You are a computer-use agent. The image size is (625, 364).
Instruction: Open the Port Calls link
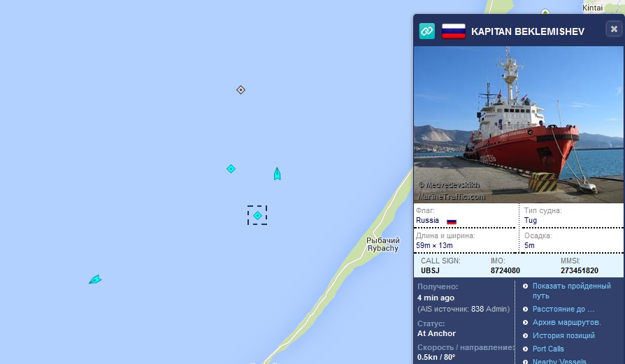549,349
